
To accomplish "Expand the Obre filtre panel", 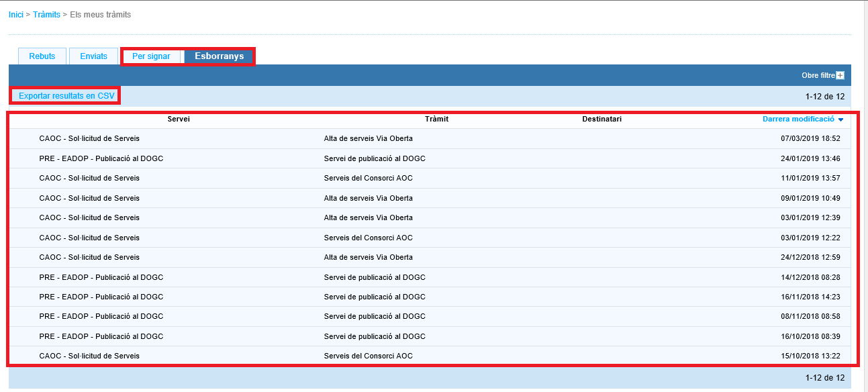I will 818,76.
